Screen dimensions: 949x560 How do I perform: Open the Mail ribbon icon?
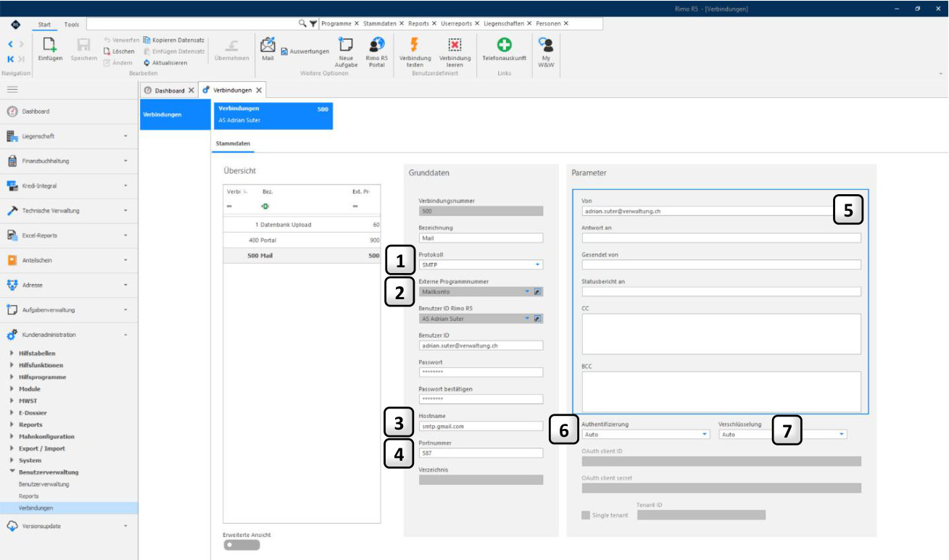click(x=268, y=45)
